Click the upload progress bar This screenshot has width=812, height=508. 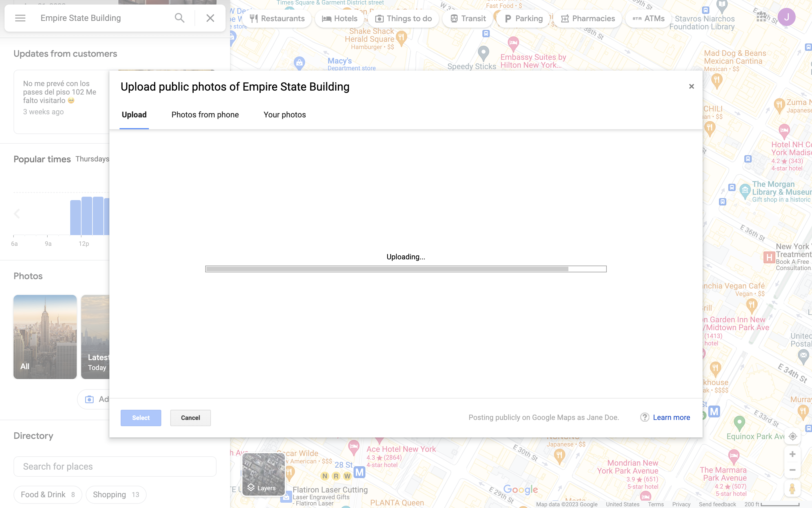[x=406, y=269]
